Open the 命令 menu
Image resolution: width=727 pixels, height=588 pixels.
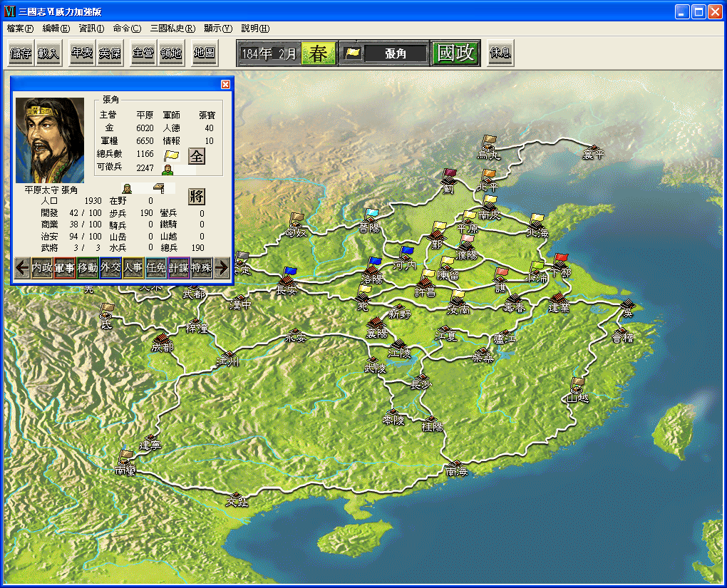click(x=127, y=29)
